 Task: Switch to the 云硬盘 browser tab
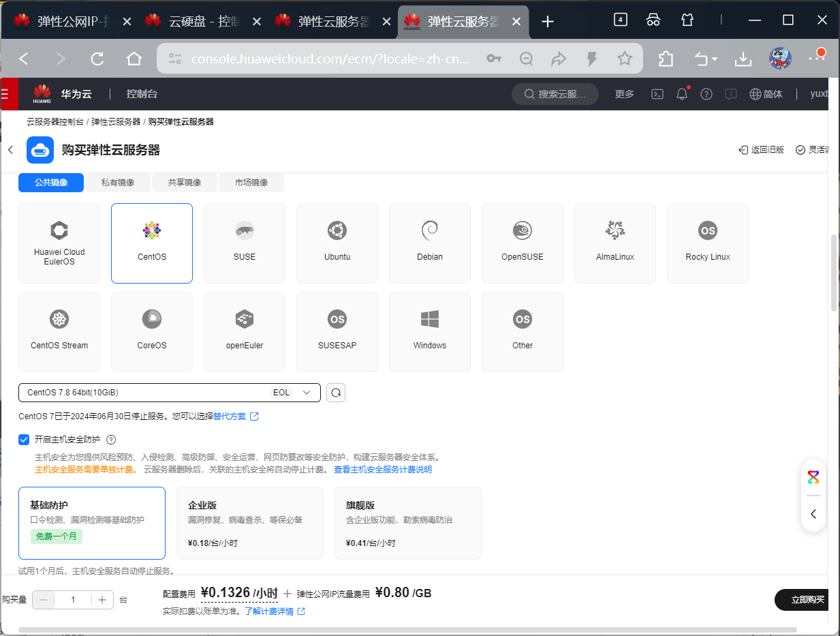coord(202,21)
